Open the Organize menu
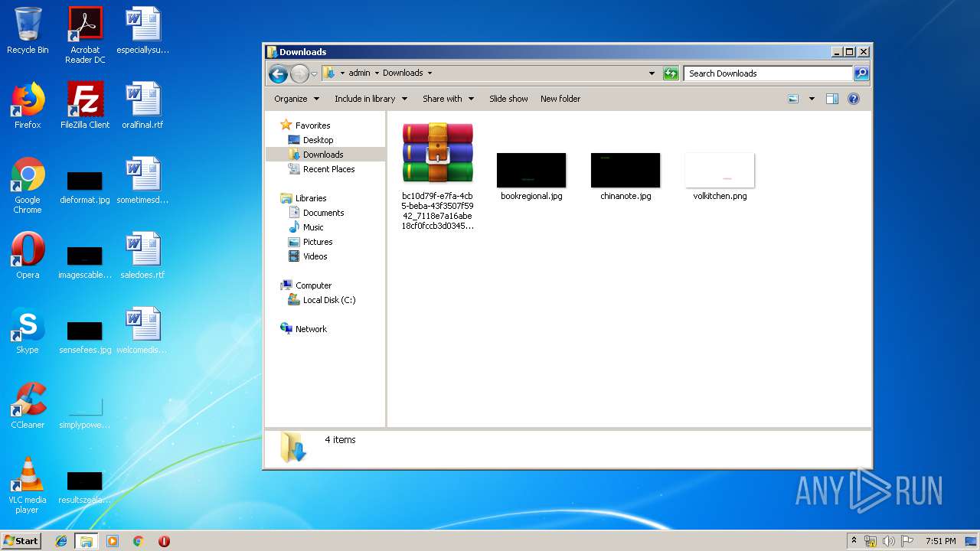 (x=296, y=99)
